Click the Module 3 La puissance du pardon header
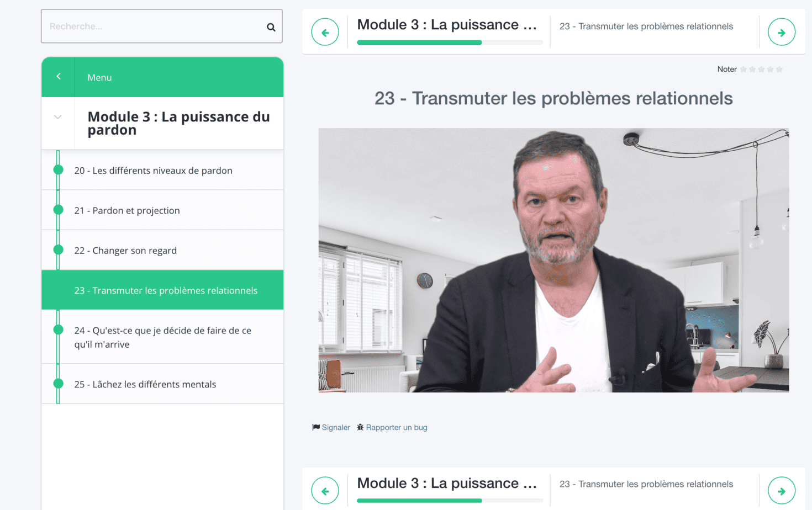812x510 pixels. [178, 123]
